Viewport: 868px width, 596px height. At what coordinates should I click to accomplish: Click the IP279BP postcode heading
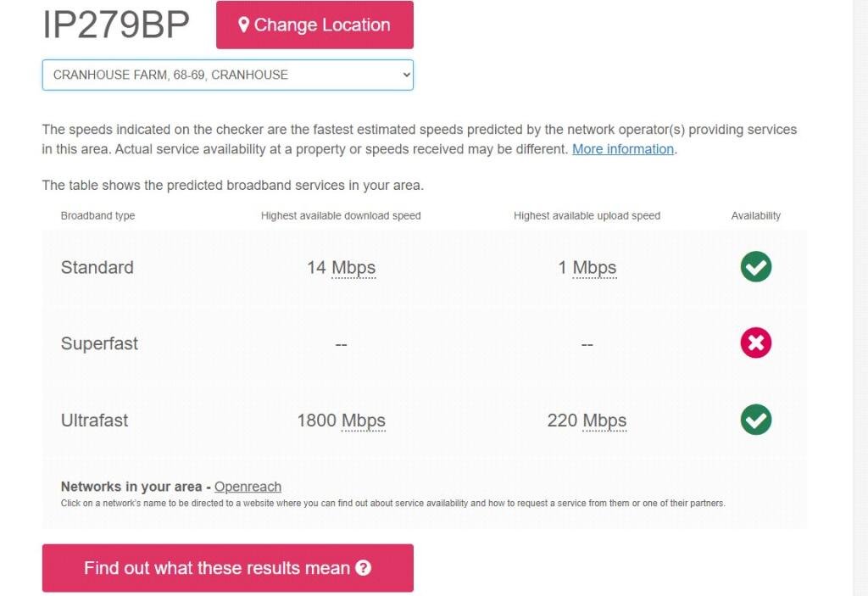click(116, 25)
